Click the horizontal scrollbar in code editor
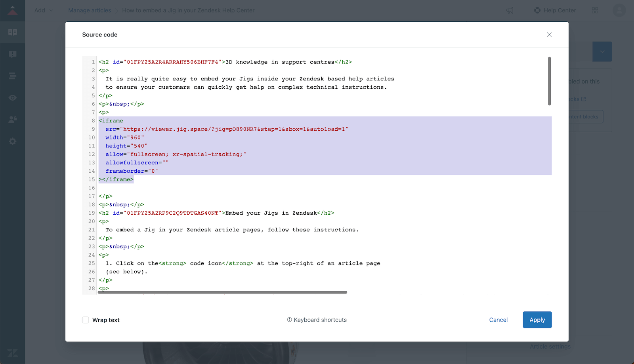Image resolution: width=634 pixels, height=364 pixels. pyautogui.click(x=223, y=292)
